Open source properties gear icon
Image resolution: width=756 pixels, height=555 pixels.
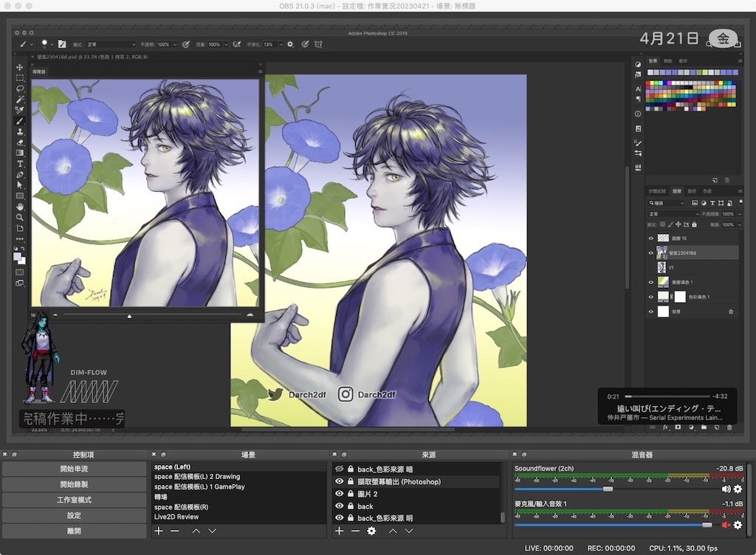pos(371,531)
